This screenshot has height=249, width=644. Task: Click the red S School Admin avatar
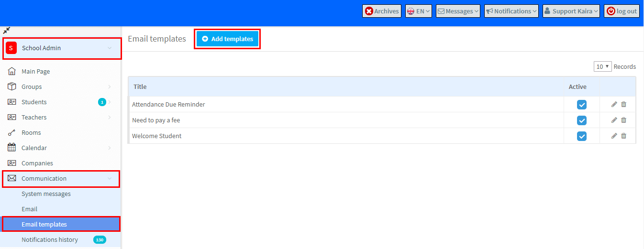11,48
